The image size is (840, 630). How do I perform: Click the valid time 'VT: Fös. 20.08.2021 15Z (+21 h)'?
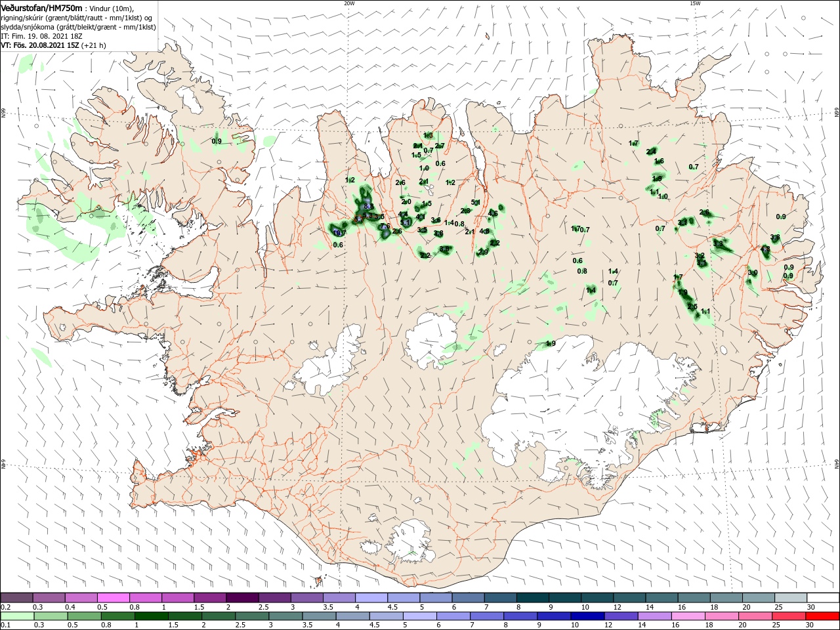[x=53, y=45]
